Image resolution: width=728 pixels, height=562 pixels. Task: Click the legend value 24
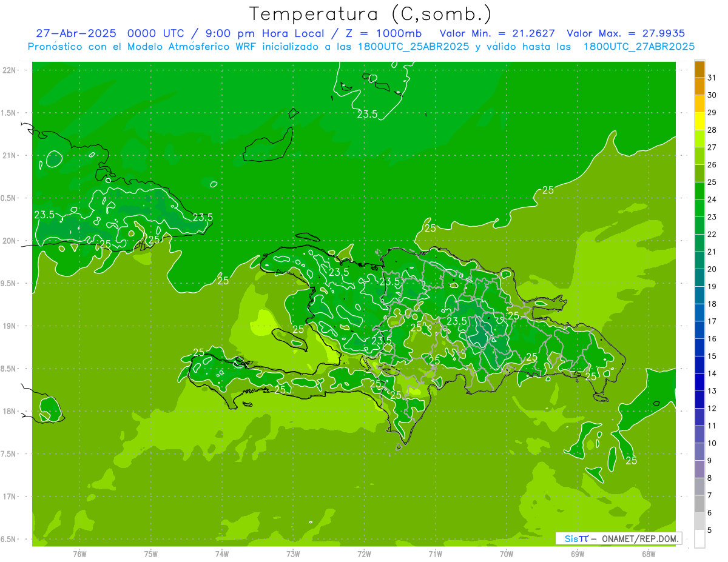tap(712, 199)
